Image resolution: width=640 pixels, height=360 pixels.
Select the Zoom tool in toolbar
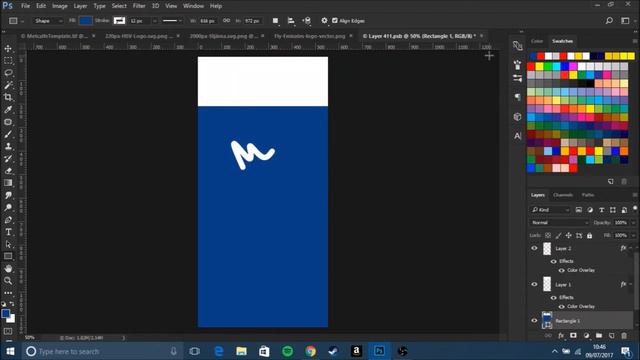pos(8,281)
